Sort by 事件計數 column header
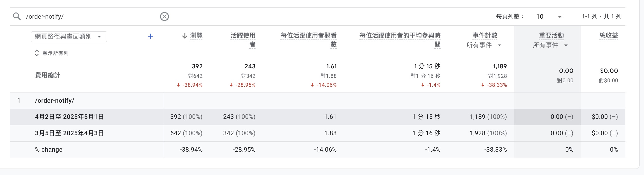Viewport: 644px width, 175px height. 485,36
